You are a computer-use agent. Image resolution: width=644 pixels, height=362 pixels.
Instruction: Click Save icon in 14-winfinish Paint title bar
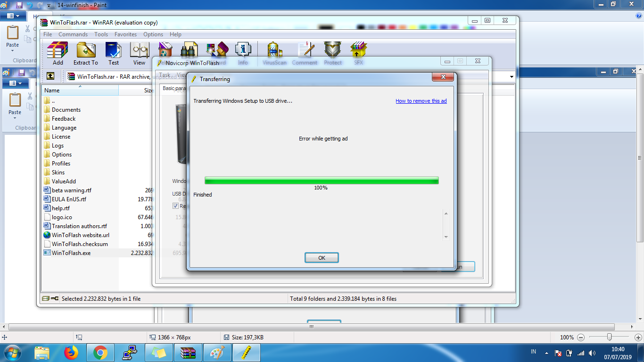tap(19, 5)
